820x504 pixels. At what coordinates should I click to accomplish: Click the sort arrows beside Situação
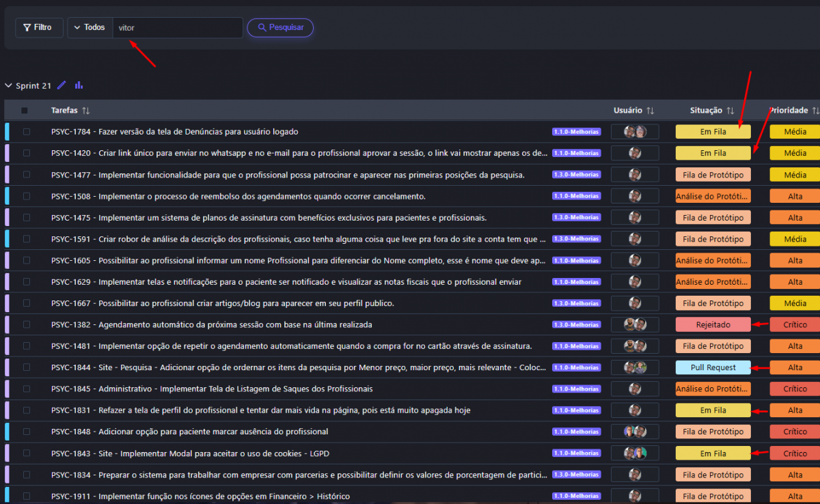click(730, 111)
